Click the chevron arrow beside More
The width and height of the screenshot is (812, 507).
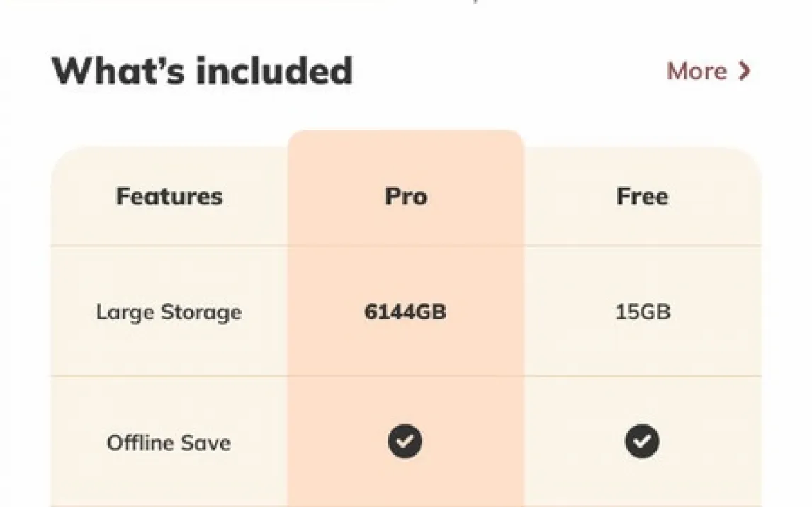click(744, 71)
